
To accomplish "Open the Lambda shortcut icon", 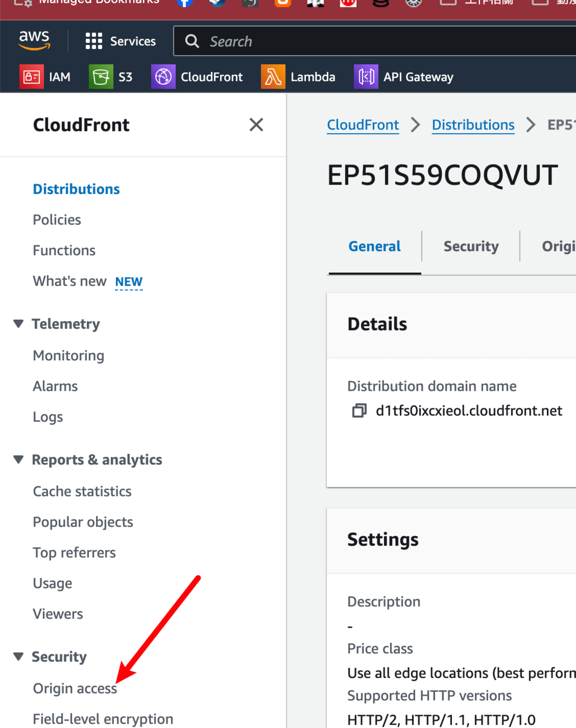I will [273, 77].
